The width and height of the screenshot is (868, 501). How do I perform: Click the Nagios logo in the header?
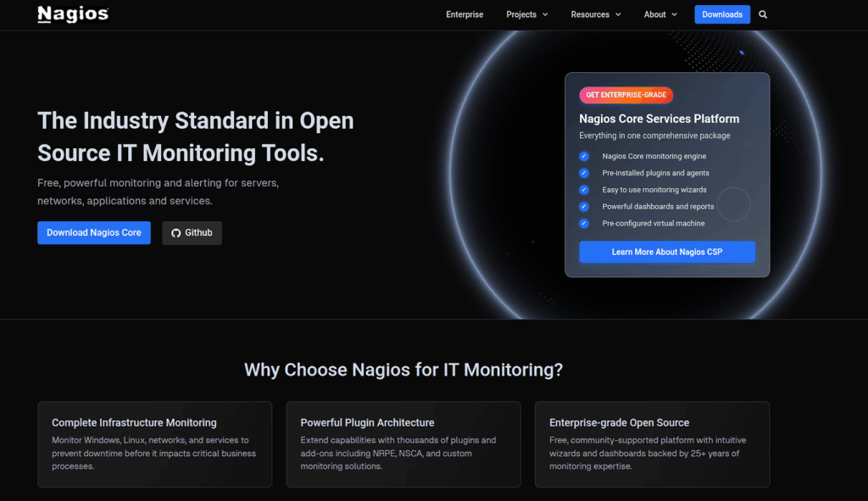pyautogui.click(x=72, y=14)
